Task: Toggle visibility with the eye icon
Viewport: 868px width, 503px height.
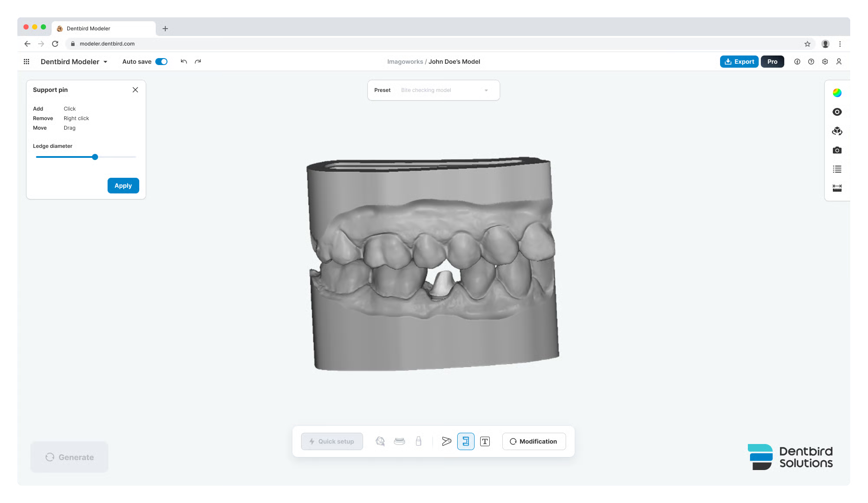Action: tap(837, 112)
